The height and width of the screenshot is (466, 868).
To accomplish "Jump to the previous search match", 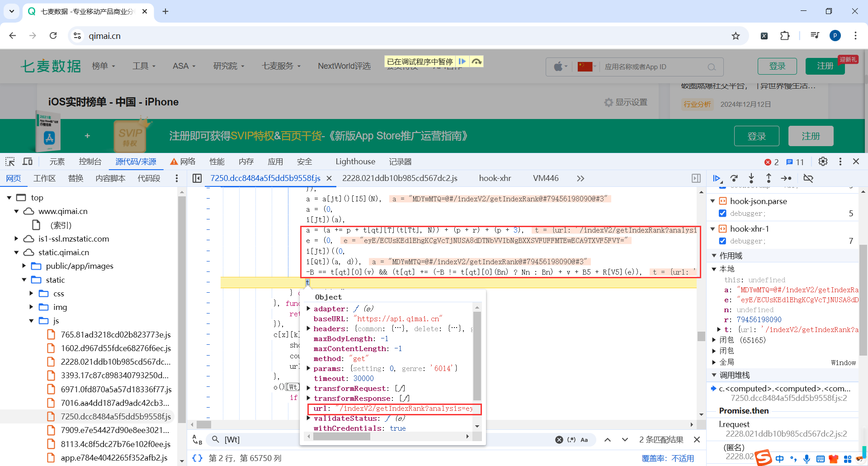I will click(608, 440).
